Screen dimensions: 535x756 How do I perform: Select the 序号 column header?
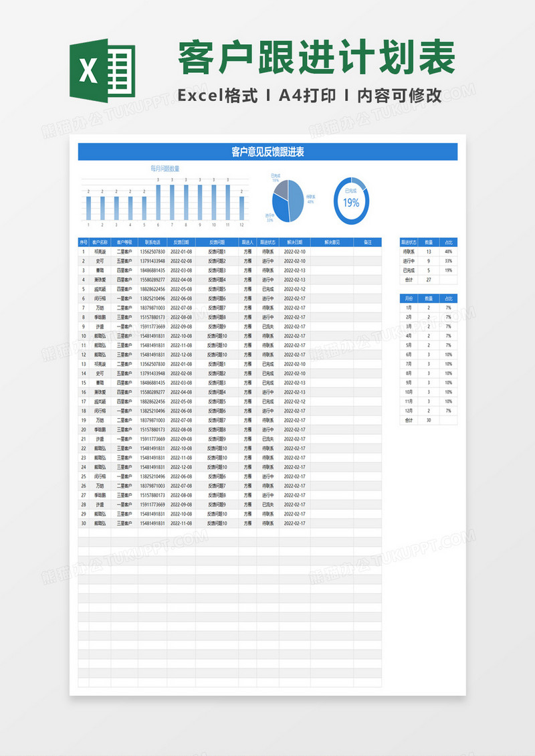point(84,242)
